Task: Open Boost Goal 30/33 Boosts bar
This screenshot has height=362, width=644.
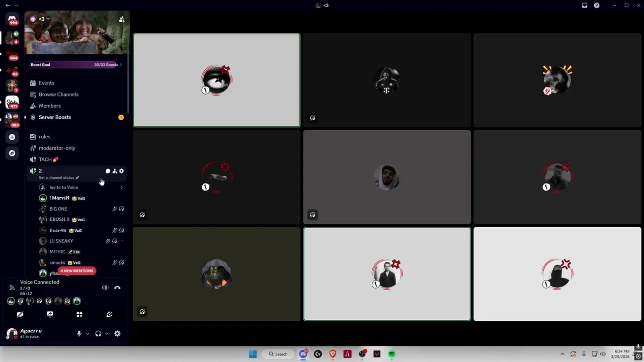Action: (76, 64)
